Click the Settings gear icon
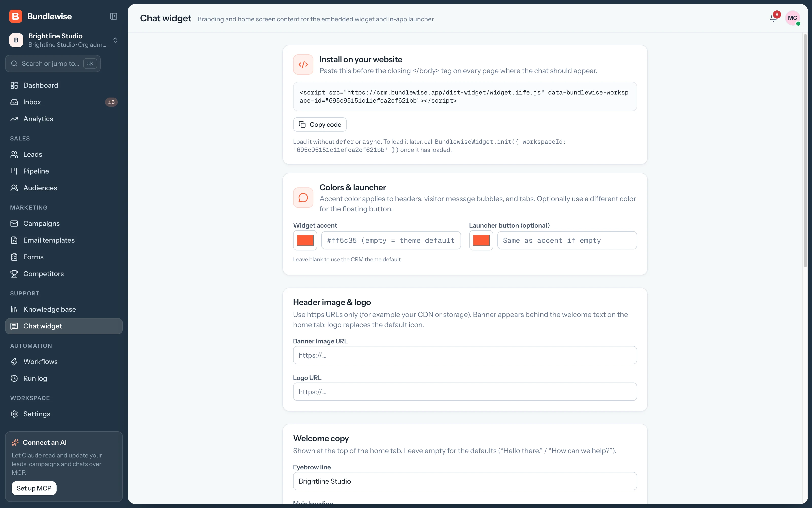Image resolution: width=812 pixels, height=508 pixels. point(14,414)
